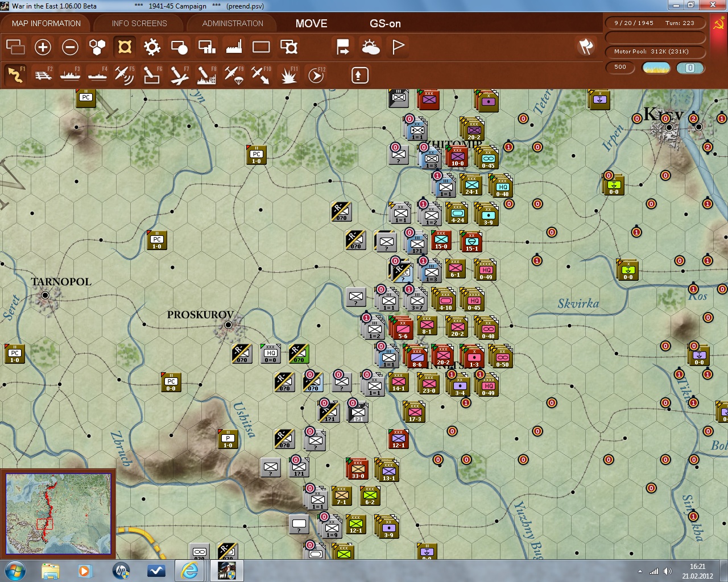Select bomb airfield F7 icon
This screenshot has width=728, height=582.
click(x=179, y=74)
